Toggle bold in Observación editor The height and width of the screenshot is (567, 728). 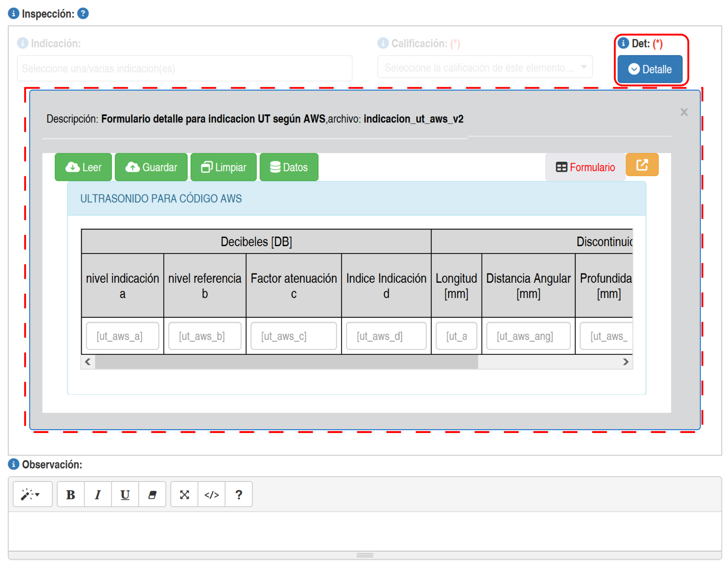point(71,495)
